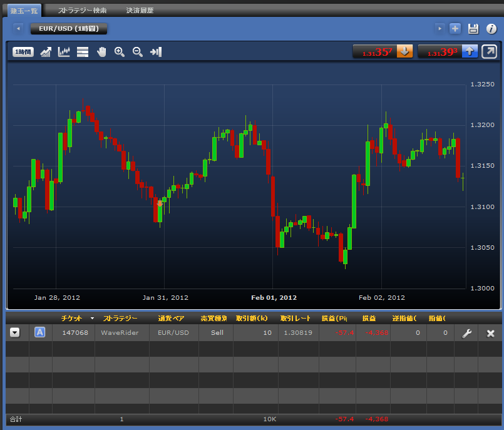Save the chart with the floppy disk icon
Image resolution: width=504 pixels, height=430 pixels.
473,29
